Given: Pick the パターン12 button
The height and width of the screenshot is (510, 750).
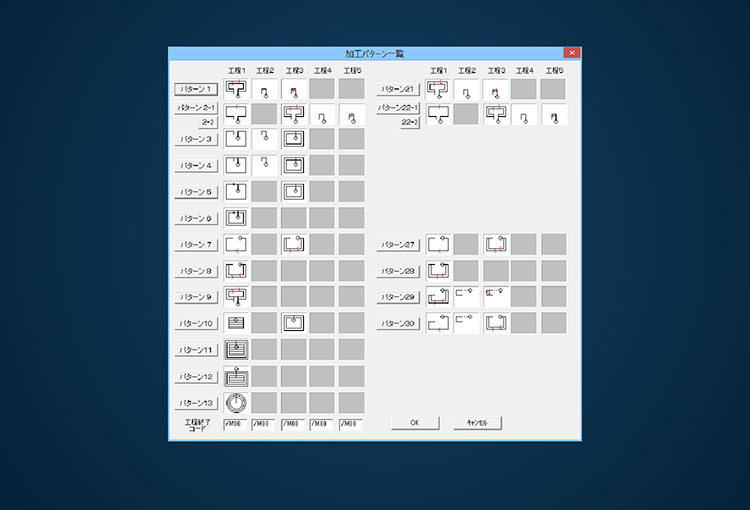Looking at the screenshot, I should point(196,377).
